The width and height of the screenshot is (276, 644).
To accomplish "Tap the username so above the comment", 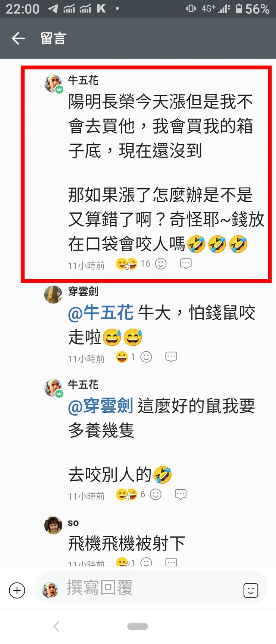I will click(x=73, y=523).
